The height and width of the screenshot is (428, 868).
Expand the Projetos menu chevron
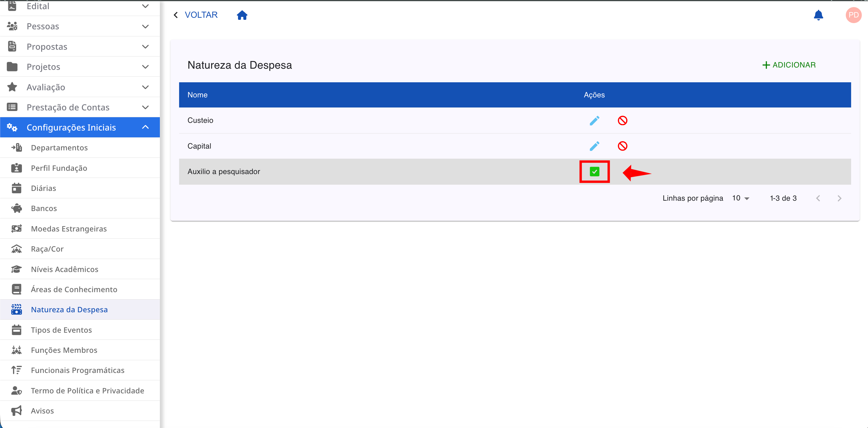(145, 67)
